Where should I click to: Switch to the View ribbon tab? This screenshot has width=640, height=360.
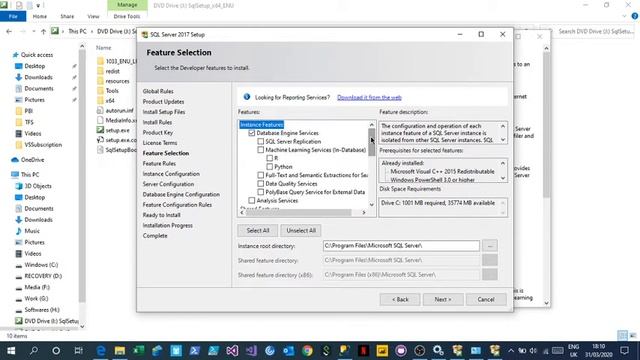coord(93,16)
